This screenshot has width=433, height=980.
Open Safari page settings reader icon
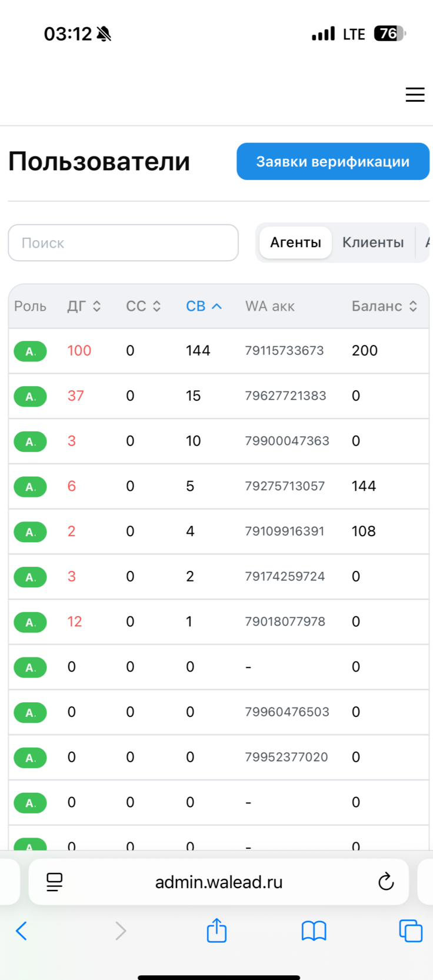(54, 882)
